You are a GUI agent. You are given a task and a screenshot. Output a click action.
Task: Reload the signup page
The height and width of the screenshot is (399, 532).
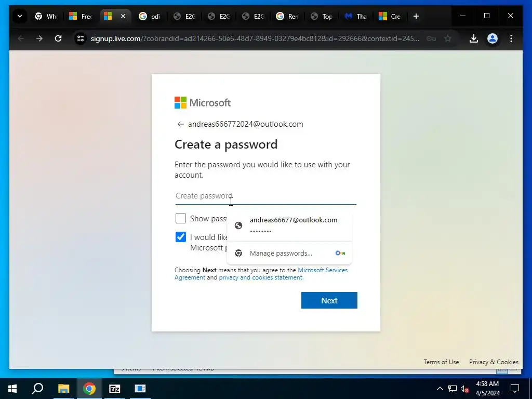point(58,38)
